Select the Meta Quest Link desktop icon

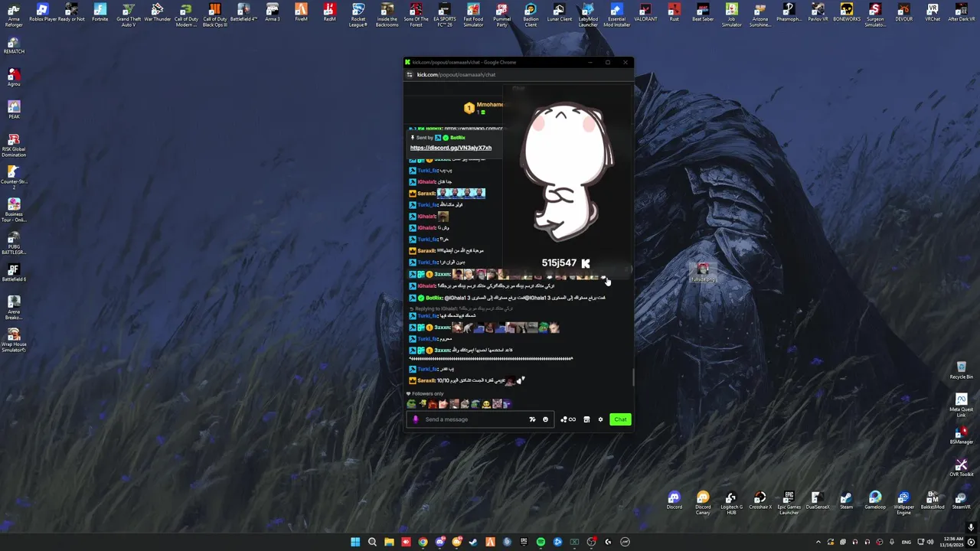962,405
